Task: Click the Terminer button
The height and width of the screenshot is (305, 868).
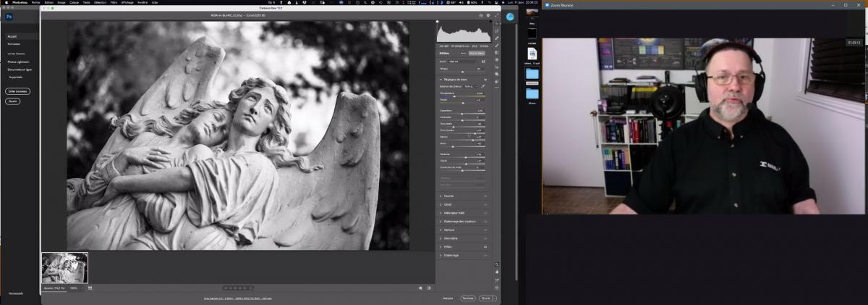Action: (468, 298)
